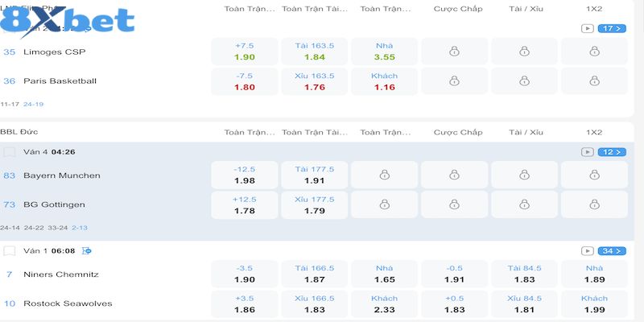The image size is (644, 322).
Task: Select Nhà moneyline 1.65 for Niners Chemnitz
Action: 385,274
